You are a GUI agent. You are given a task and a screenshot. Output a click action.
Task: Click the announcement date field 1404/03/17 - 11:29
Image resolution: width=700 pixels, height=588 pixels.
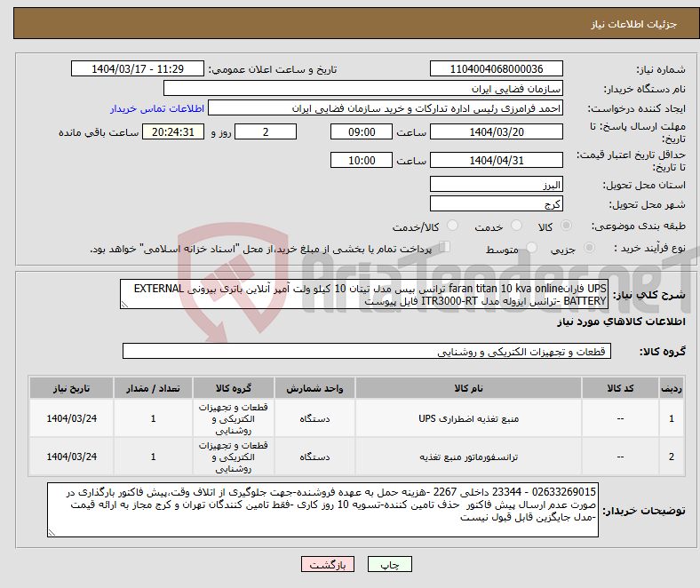point(138,68)
